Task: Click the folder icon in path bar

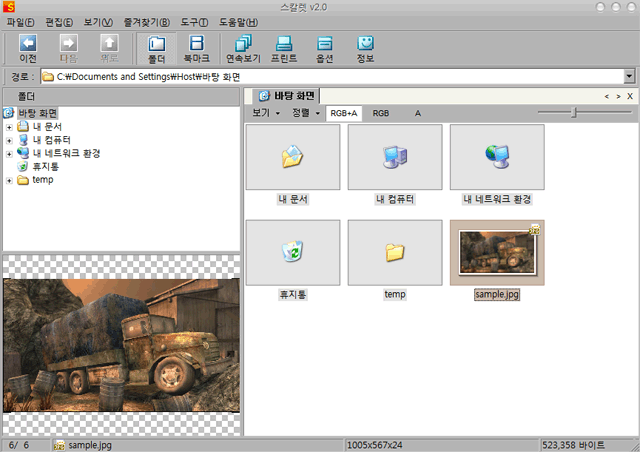Action: tap(48, 77)
